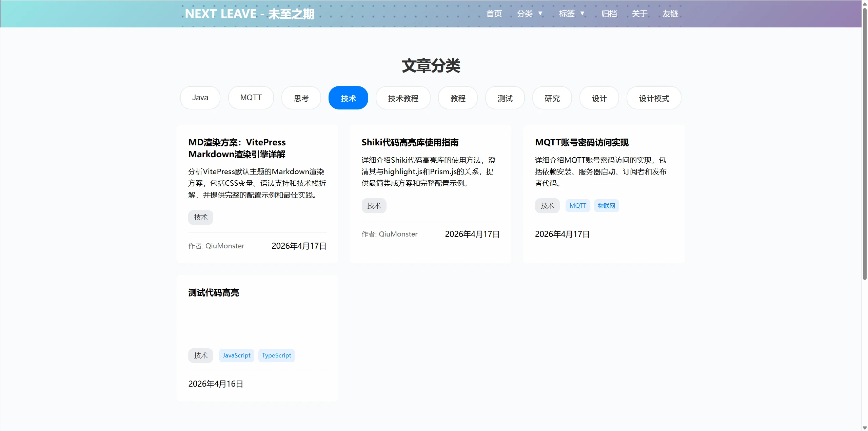Click the TypeScript tag chip

[277, 355]
